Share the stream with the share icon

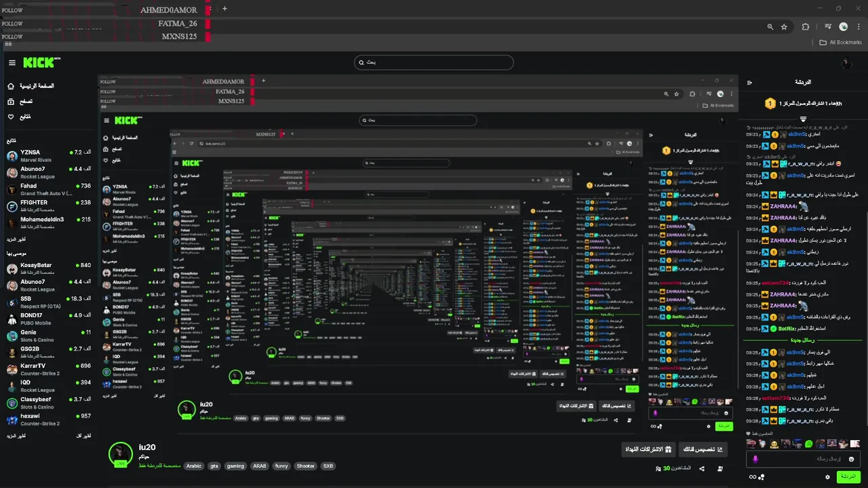(702, 468)
